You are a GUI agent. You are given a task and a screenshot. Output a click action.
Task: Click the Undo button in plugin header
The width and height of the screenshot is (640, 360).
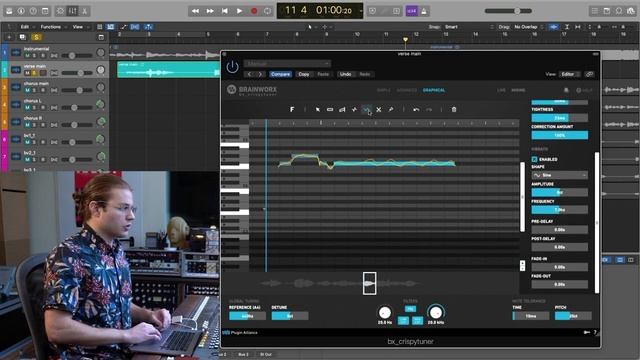345,74
